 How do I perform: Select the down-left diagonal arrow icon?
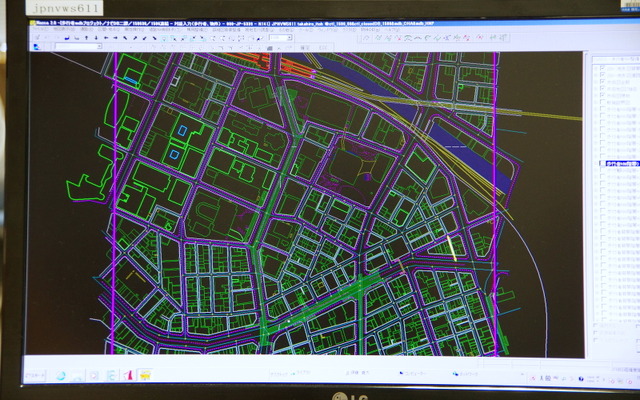click(x=144, y=38)
